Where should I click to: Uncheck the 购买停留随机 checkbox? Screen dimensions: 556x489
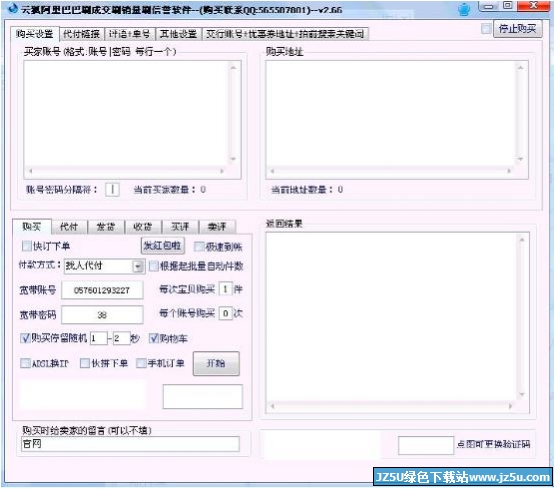pos(25,339)
